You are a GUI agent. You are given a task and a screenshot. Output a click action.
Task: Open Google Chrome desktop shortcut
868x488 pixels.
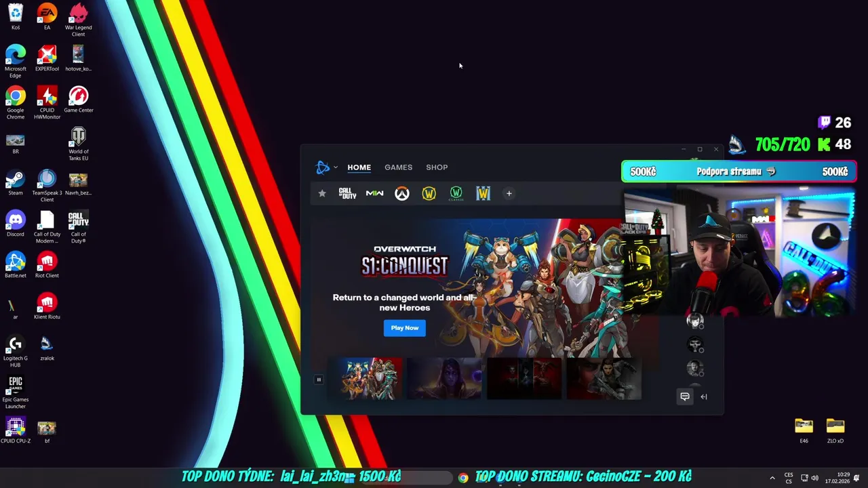[16, 102]
